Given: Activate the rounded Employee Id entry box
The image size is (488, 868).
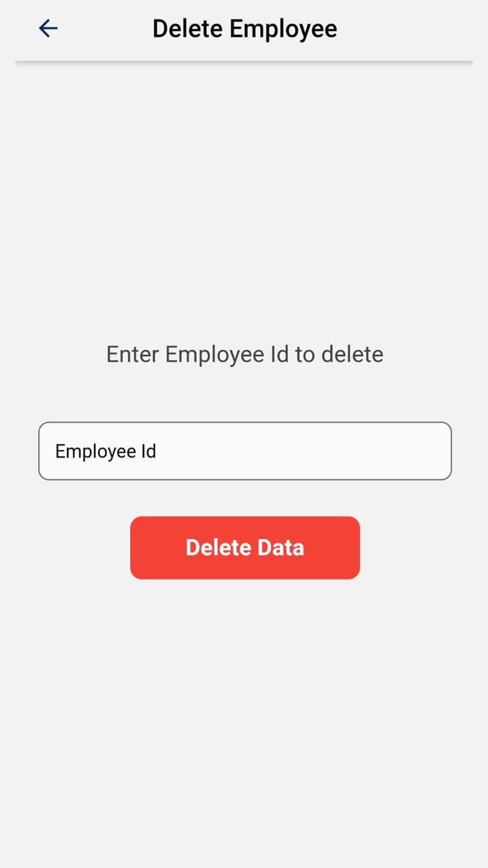Looking at the screenshot, I should (x=245, y=451).
